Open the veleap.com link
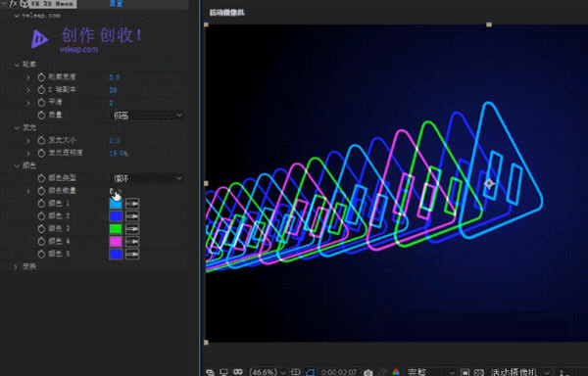The width and height of the screenshot is (588, 376). 78,49
